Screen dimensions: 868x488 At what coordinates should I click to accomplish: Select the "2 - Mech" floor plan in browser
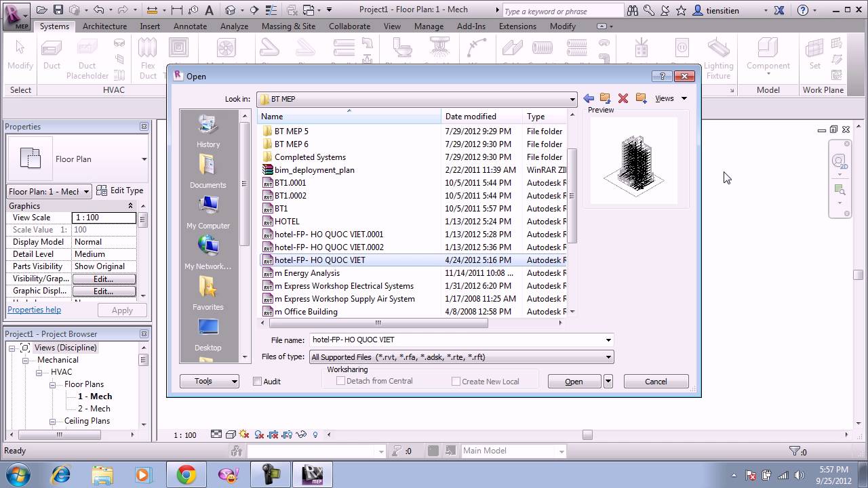click(94, 409)
